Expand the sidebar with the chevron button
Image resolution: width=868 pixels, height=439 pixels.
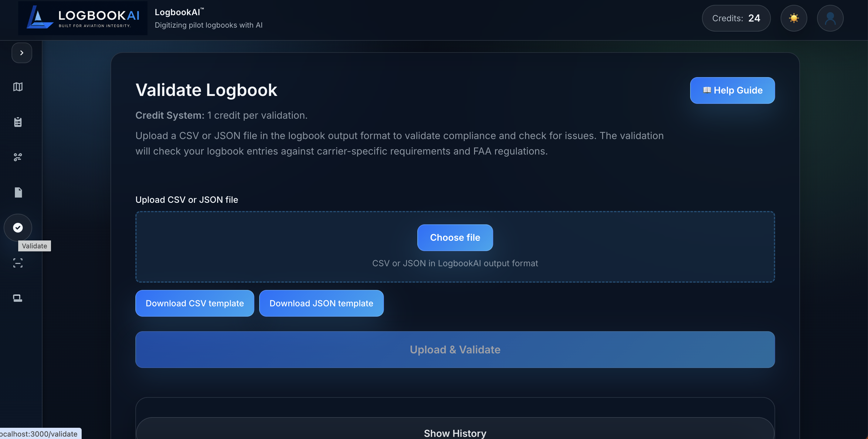click(22, 53)
